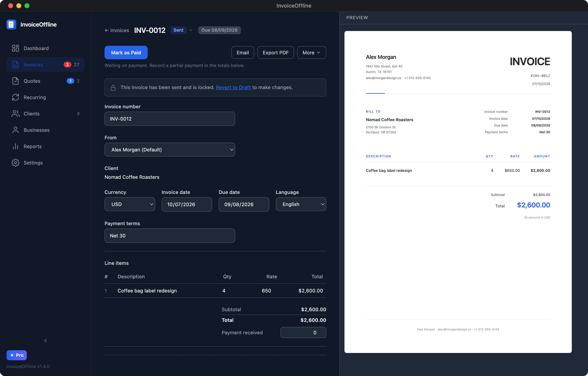588x376 pixels.
Task: Click the Due 08/09/2026 badge
Action: 219,30
